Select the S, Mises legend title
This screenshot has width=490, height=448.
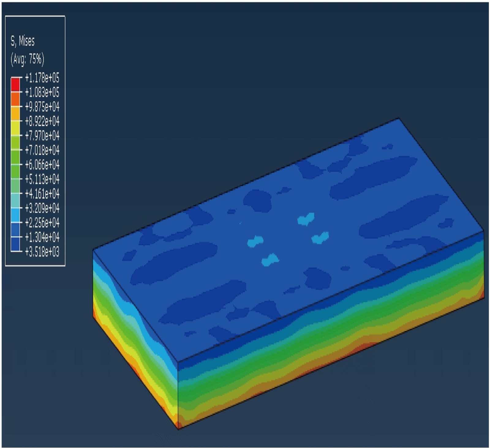tap(23, 41)
